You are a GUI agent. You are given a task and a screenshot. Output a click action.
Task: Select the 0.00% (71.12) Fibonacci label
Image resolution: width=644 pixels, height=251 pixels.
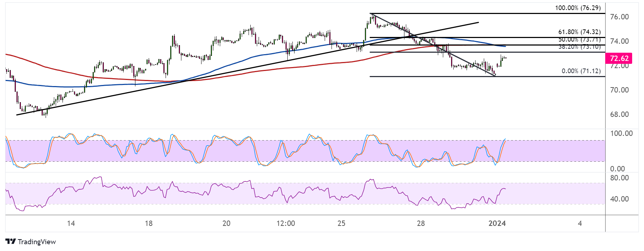point(581,71)
